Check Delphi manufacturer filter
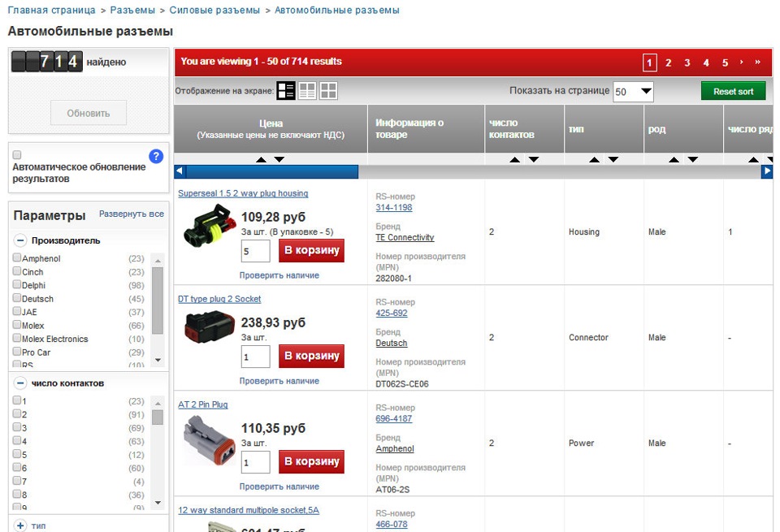 (x=17, y=284)
